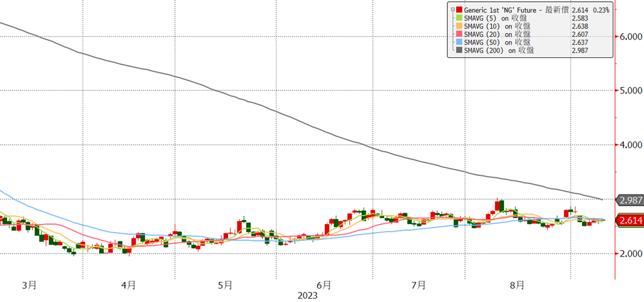Click the 3月 date axis label
Image resolution: width=644 pixels, height=302 pixels.
pyautogui.click(x=29, y=285)
